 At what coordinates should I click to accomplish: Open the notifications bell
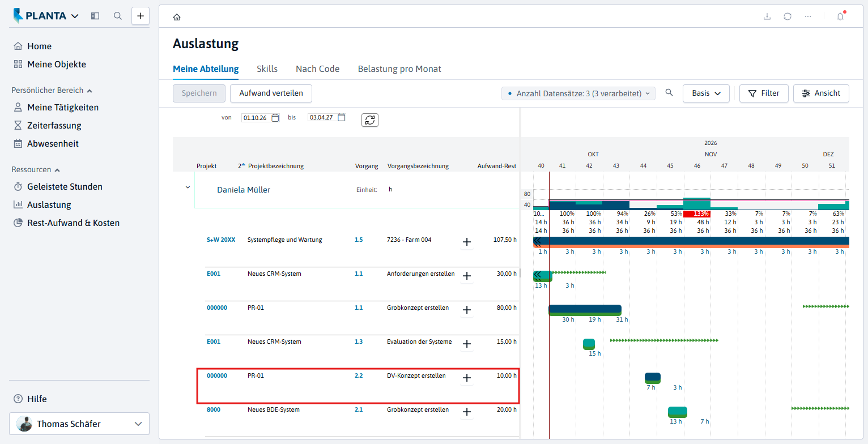tap(840, 16)
